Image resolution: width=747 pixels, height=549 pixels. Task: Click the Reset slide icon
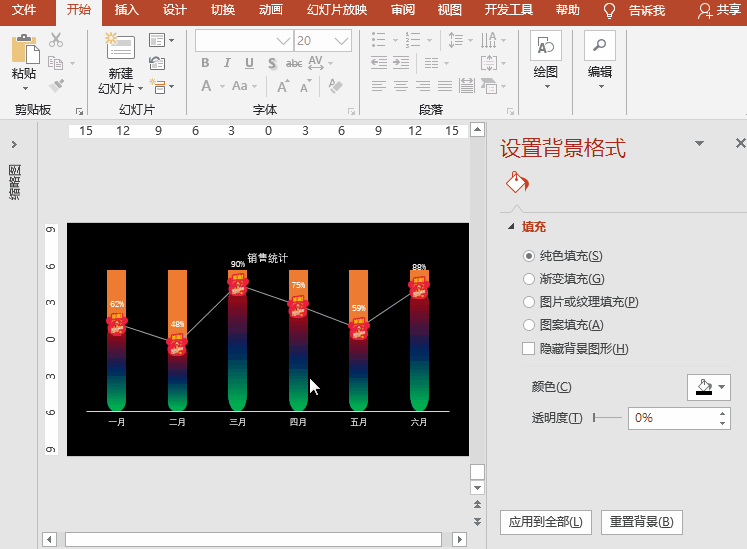click(x=157, y=63)
